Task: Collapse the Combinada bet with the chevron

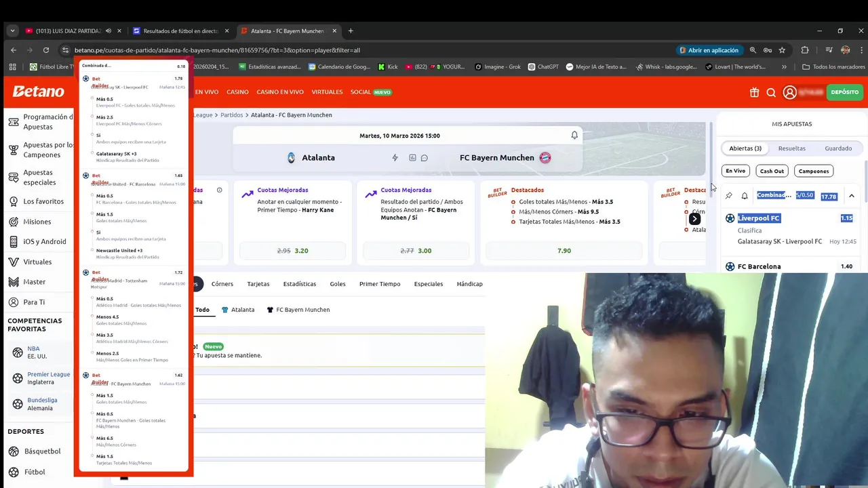Action: [x=852, y=197]
